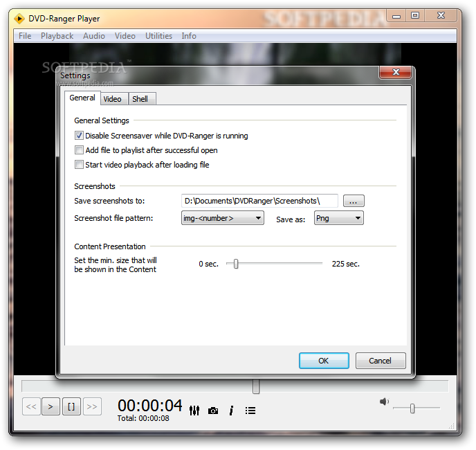Viewport: 476px width, 450px height.
Task: Start playback with the > button
Action: pos(51,406)
